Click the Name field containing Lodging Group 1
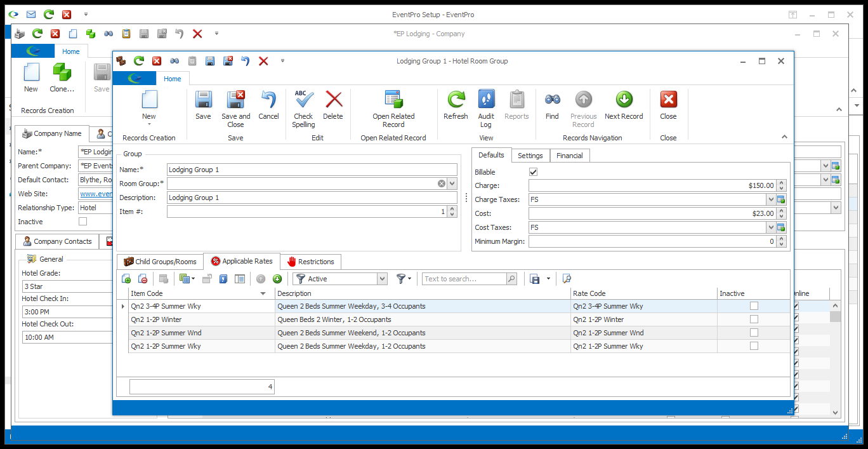Viewport: 868px width, 449px height. tap(312, 170)
